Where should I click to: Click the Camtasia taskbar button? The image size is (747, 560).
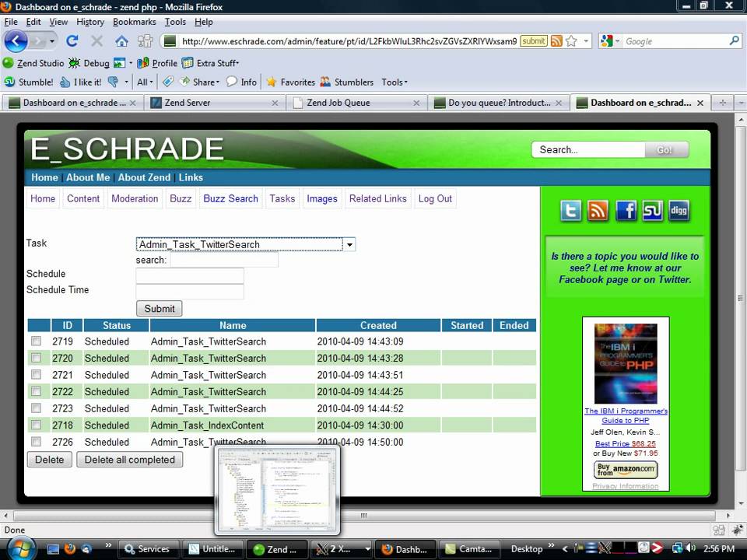[468, 549]
